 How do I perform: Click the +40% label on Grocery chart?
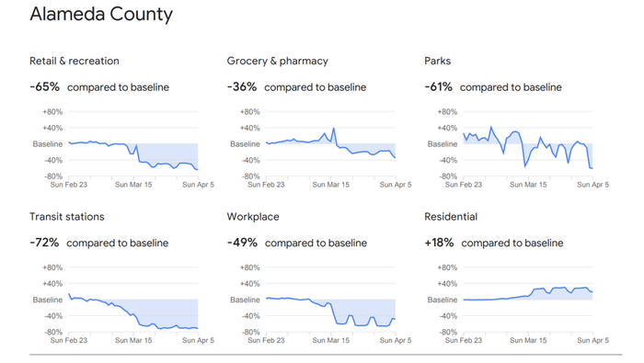tap(249, 128)
